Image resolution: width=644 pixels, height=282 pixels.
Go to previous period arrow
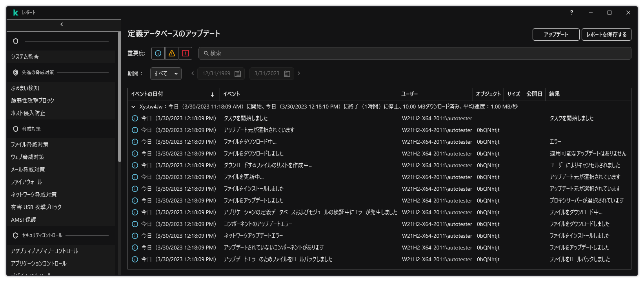(x=193, y=73)
